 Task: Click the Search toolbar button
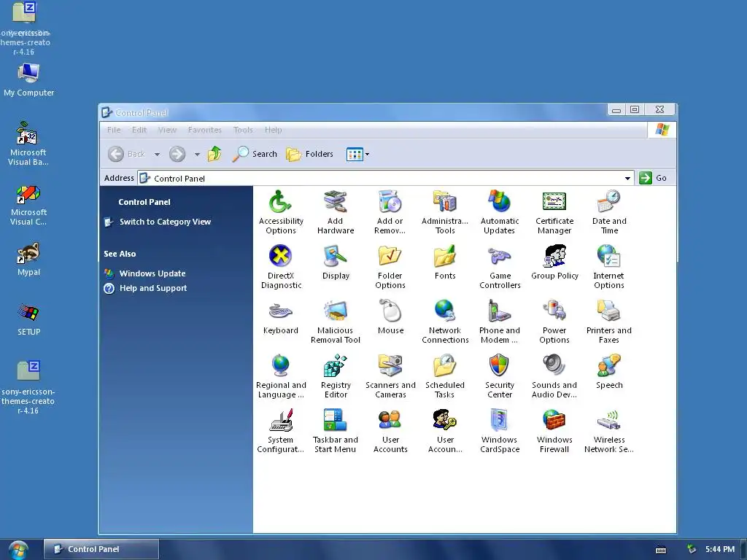pyautogui.click(x=255, y=154)
